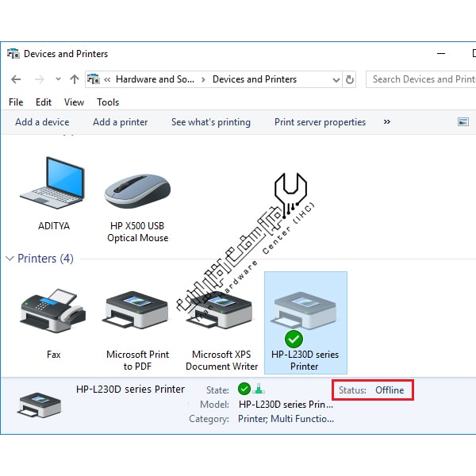Open the recent locations dropdown arrow
The image size is (476, 476).
[58, 79]
